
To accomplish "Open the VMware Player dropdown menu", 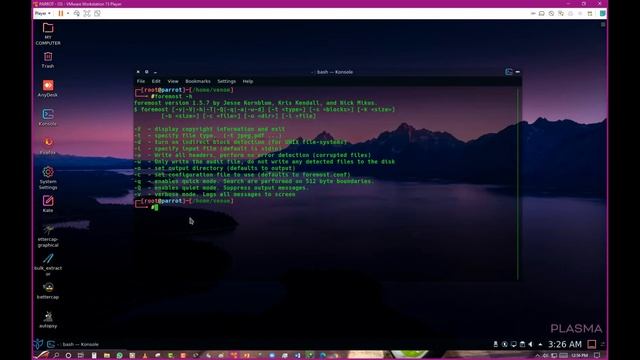I will pos(42,13).
